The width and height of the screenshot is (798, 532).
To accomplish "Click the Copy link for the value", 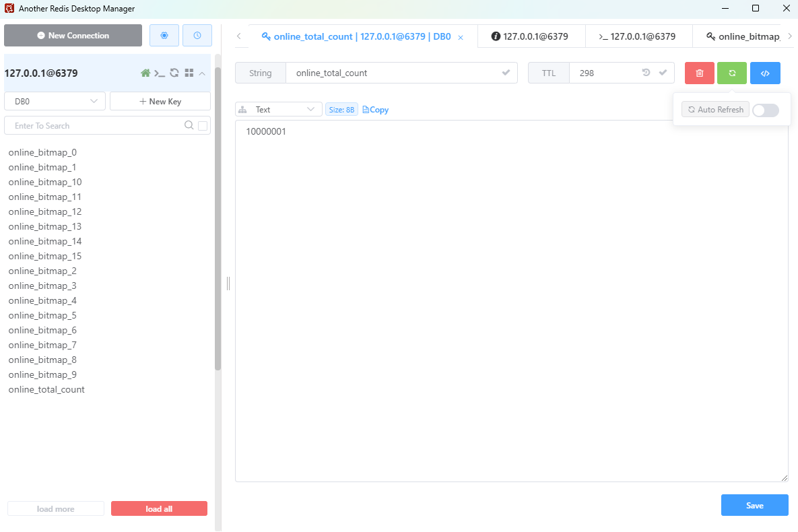I will tap(376, 110).
